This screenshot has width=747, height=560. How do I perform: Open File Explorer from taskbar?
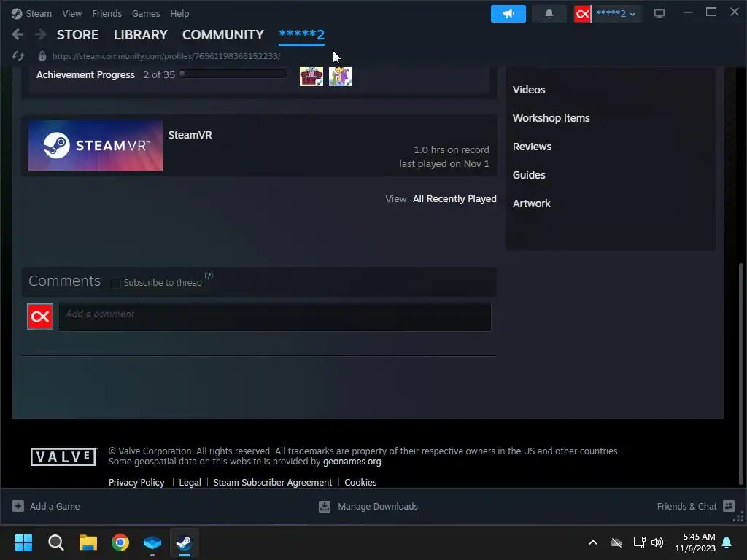click(88, 542)
